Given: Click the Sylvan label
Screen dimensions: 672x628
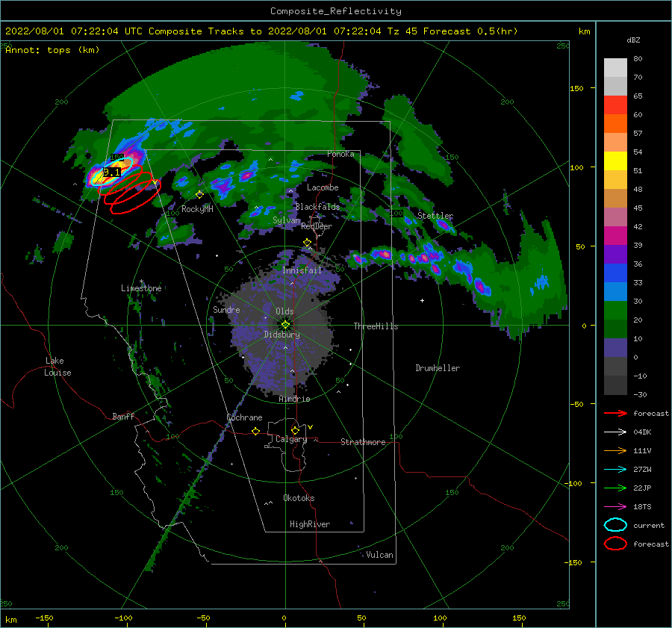Looking at the screenshot, I should (286, 220).
